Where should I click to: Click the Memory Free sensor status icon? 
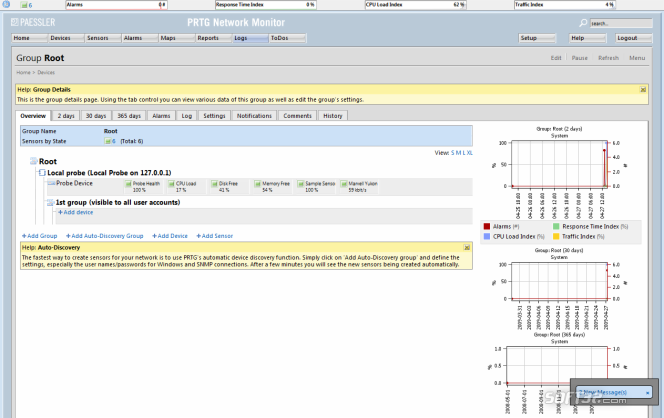pyautogui.click(x=257, y=184)
